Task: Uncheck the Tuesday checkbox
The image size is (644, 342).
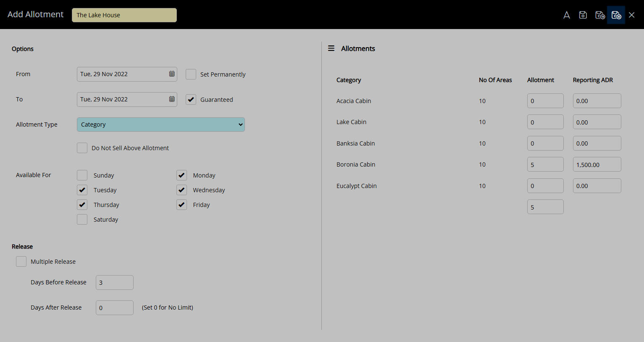Action: tap(82, 190)
